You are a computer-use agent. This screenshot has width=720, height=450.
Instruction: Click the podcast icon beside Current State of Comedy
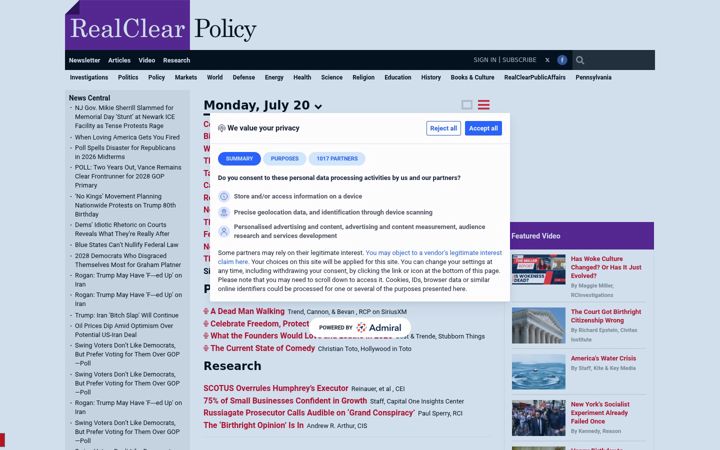206,348
